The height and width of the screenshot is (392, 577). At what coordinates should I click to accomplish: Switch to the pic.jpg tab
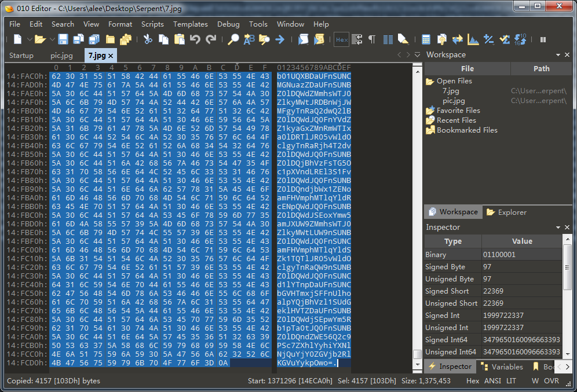click(x=61, y=56)
